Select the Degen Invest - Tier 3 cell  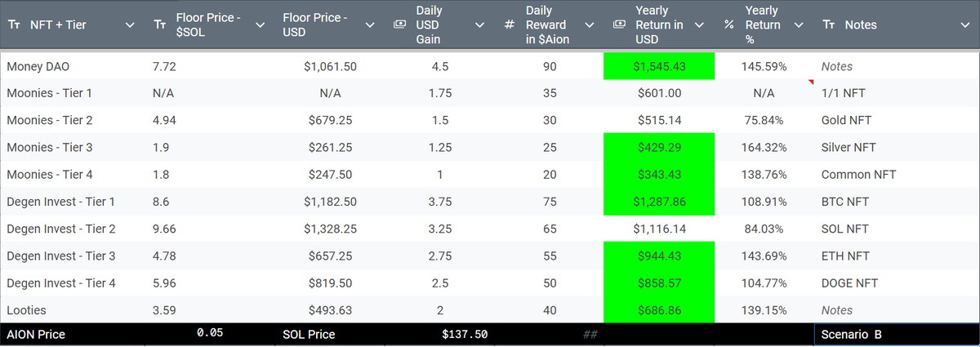tap(73, 256)
